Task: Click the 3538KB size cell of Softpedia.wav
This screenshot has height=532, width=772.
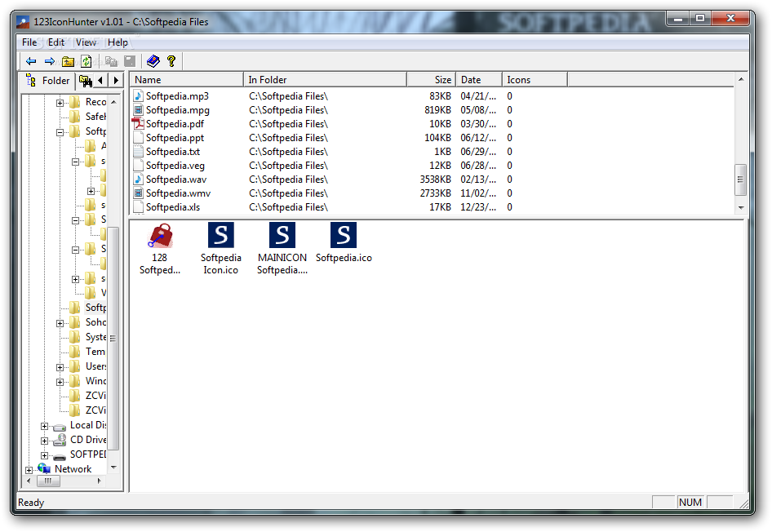Action: (x=435, y=180)
